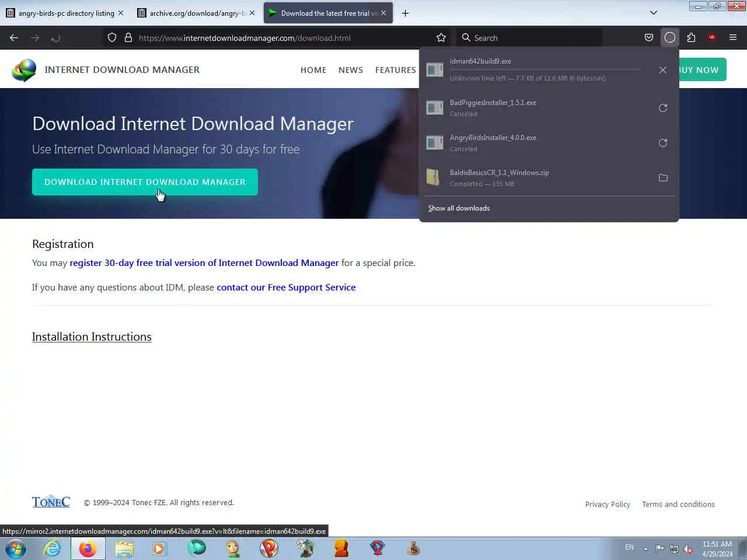
Task: Go back using browser back arrow
Action: (x=14, y=38)
